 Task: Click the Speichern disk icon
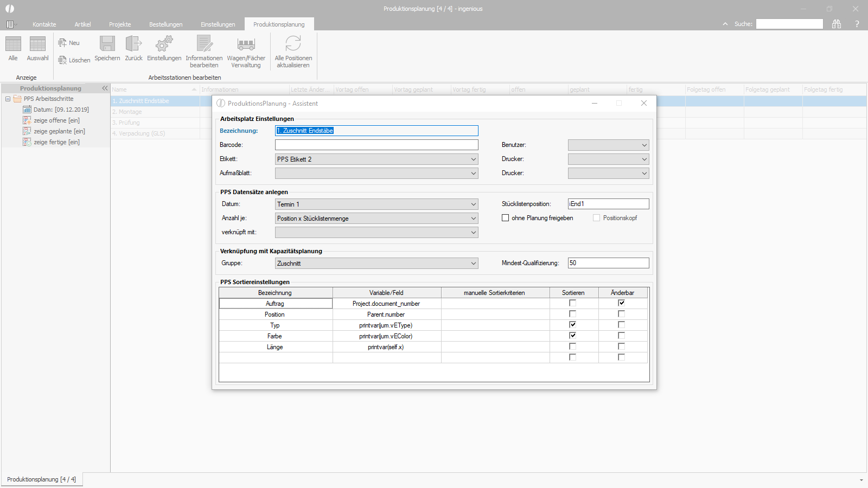click(x=107, y=44)
